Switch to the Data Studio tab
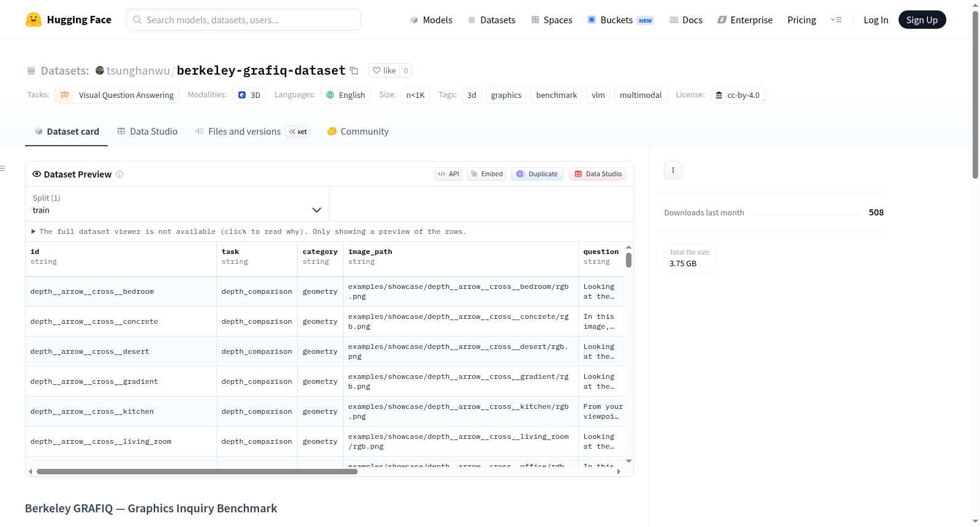980x527 pixels. 148,132
